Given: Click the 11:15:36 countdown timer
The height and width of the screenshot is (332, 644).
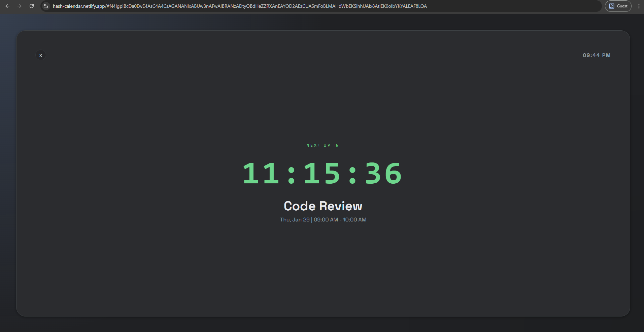Looking at the screenshot, I should tap(322, 173).
